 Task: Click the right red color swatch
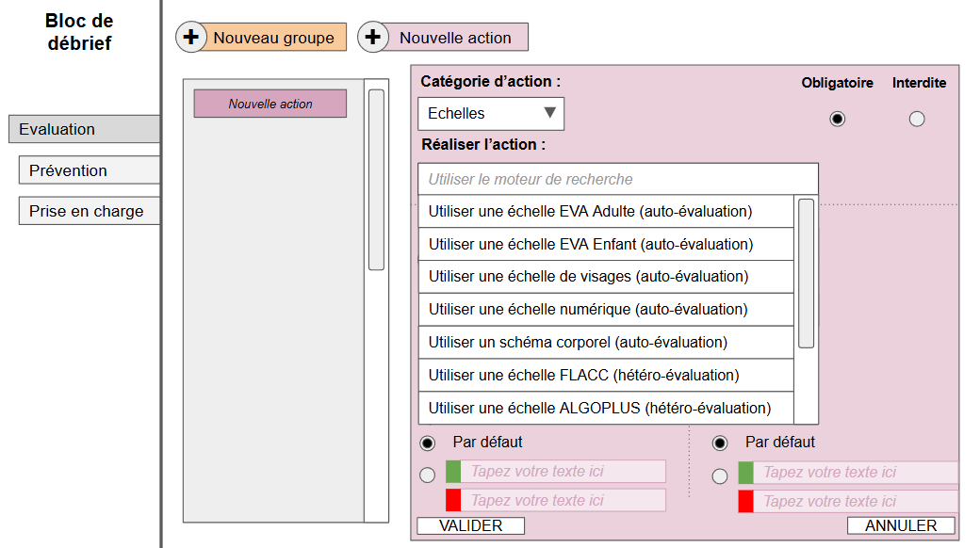[745, 501]
